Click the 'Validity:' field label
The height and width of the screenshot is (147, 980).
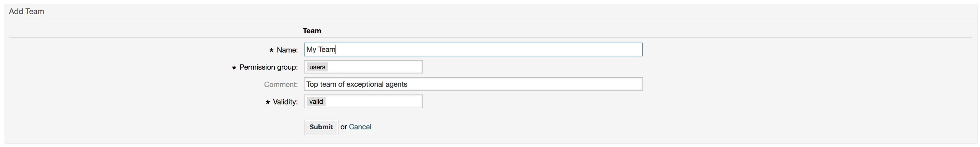pos(285,102)
